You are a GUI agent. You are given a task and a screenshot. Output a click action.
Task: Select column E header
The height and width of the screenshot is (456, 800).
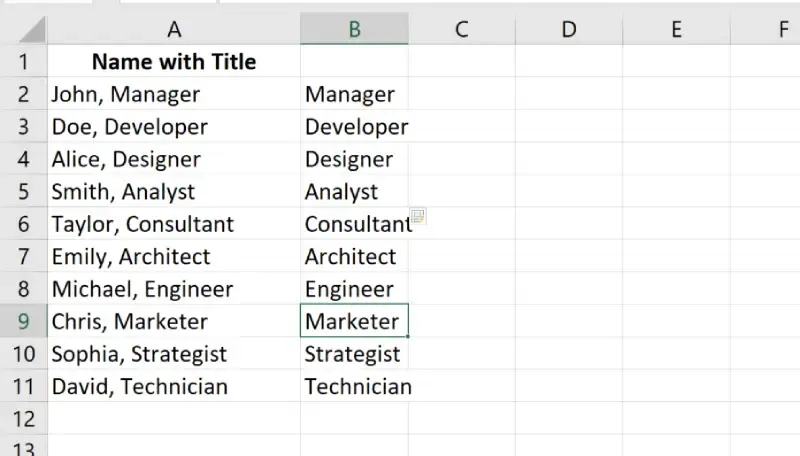(677, 29)
